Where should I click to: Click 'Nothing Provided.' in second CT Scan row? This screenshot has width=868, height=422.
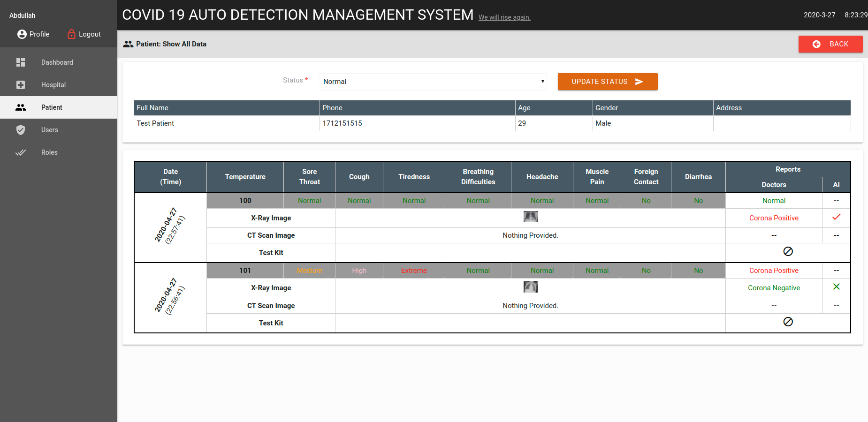(x=530, y=306)
